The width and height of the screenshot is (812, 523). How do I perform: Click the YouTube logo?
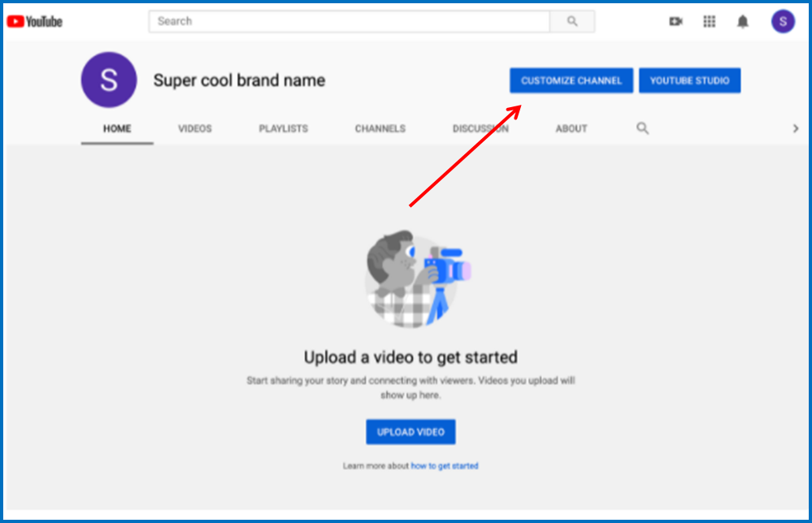[34, 21]
